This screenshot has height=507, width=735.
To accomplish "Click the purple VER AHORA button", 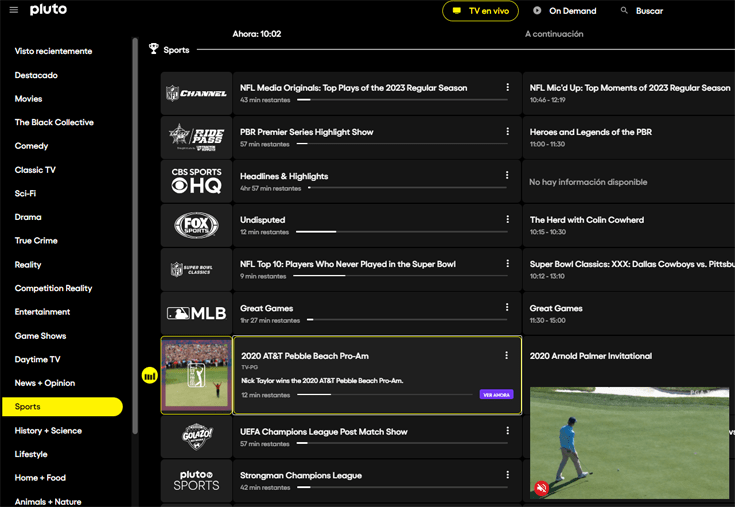I will click(496, 395).
